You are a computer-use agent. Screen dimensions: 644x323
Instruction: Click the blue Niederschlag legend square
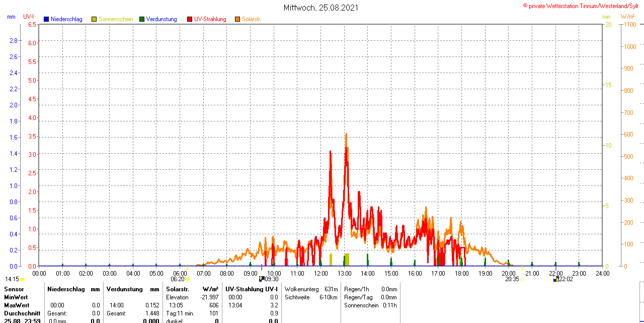(46, 19)
